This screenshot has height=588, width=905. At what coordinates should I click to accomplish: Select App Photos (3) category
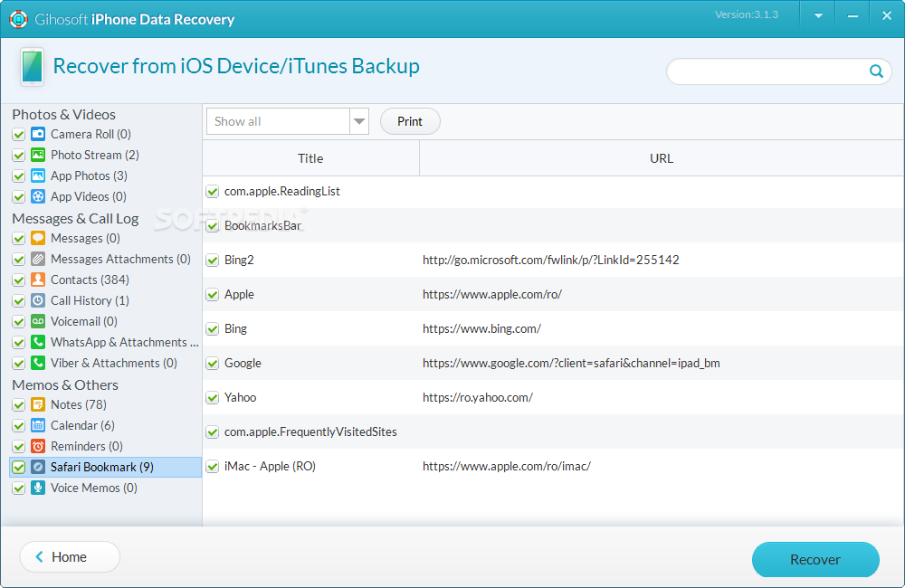[x=89, y=175]
